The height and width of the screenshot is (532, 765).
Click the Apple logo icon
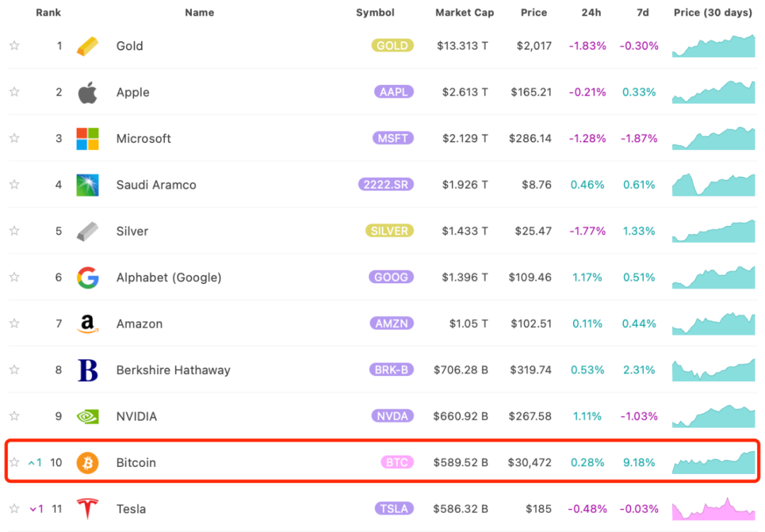tap(88, 92)
